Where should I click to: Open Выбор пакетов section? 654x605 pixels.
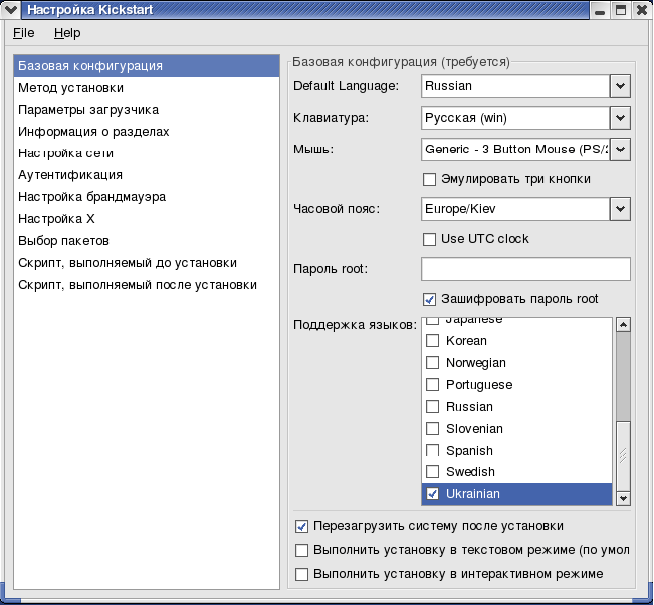coord(146,241)
